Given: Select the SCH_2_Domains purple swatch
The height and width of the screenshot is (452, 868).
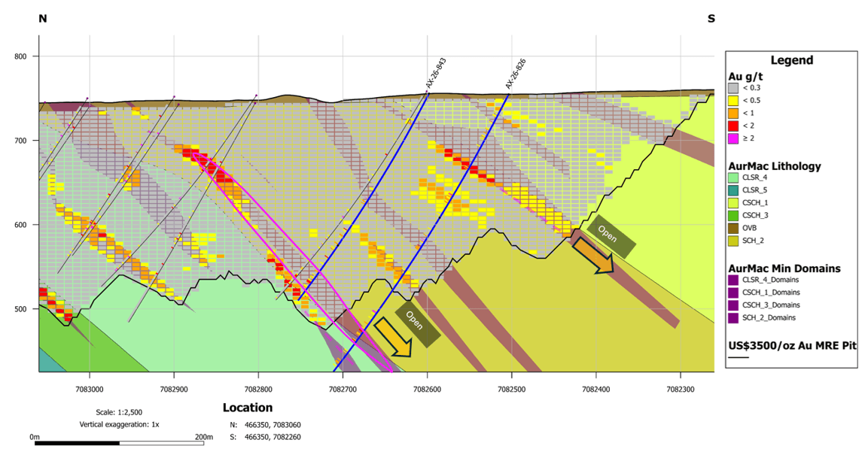Looking at the screenshot, I should 733,318.
